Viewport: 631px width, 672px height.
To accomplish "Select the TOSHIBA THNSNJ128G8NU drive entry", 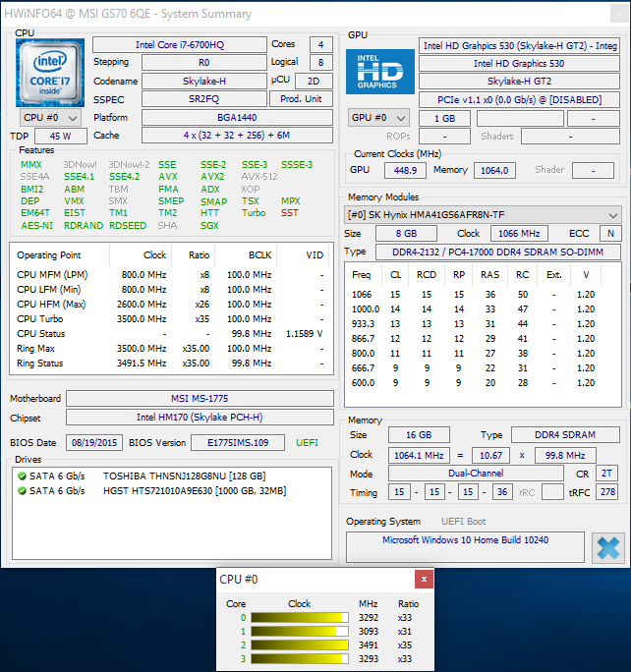I will [171, 476].
